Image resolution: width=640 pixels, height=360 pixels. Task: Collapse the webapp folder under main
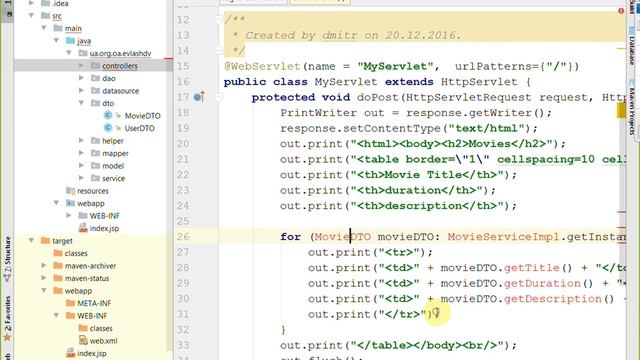click(x=57, y=203)
